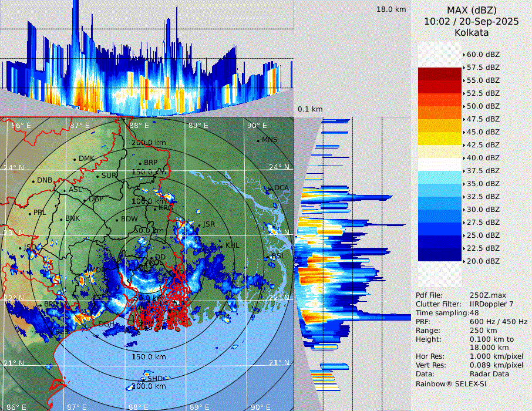Viewport: 532px width, 411px height.
Task: Click the Kolkata radar name heading
Action: click(471, 32)
